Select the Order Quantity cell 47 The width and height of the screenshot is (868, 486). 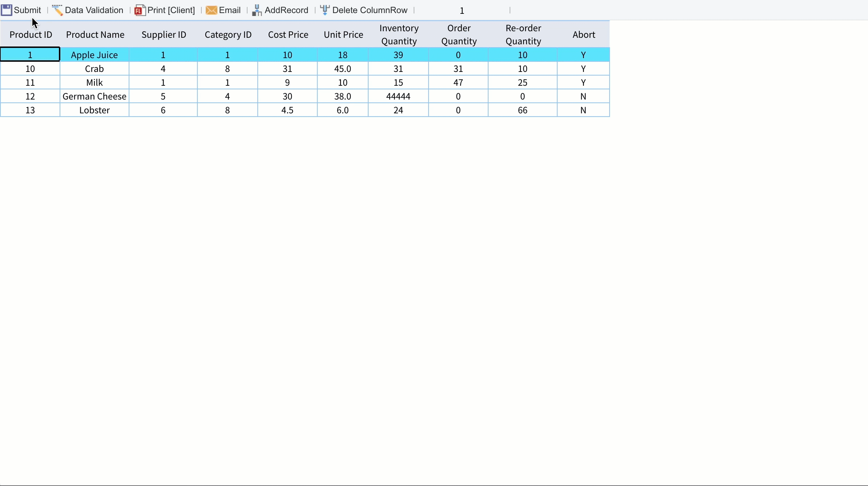(x=458, y=82)
